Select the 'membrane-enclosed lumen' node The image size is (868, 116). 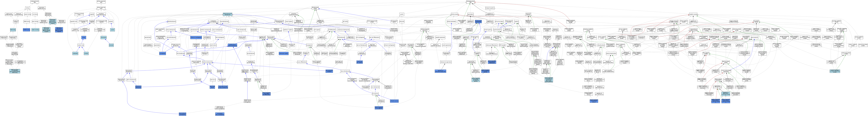pos(79,14)
